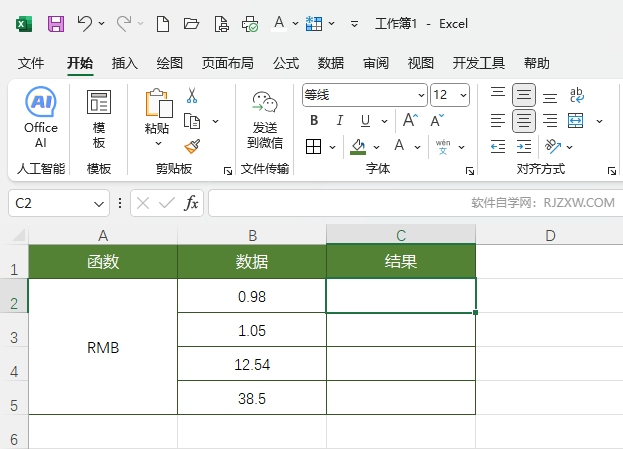Click the Undo arrow icon
This screenshot has width=623, height=449.
tap(84, 24)
